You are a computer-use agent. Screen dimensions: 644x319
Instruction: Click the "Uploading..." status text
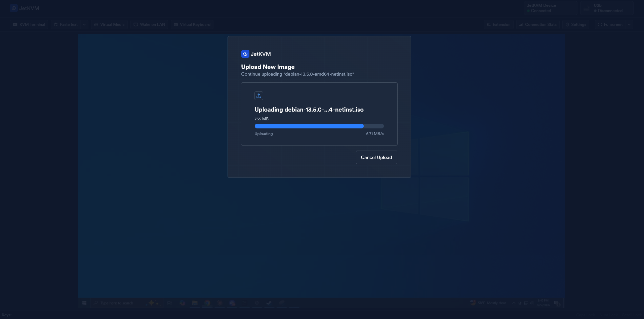tap(265, 134)
